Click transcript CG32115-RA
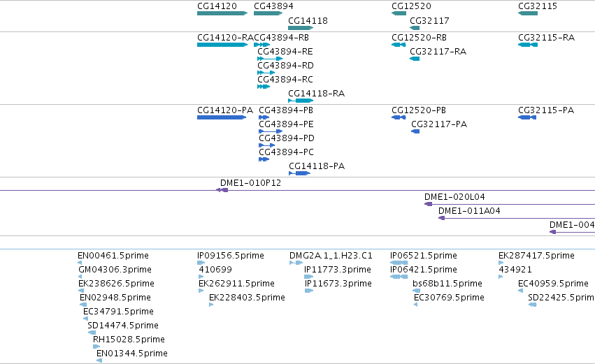The image size is (595, 364). (528, 45)
